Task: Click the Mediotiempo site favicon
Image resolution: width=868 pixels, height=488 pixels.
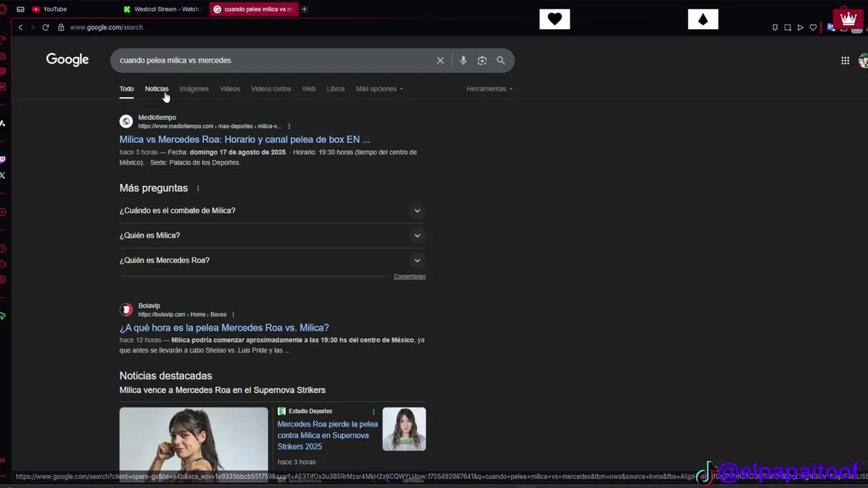Action: click(x=126, y=121)
